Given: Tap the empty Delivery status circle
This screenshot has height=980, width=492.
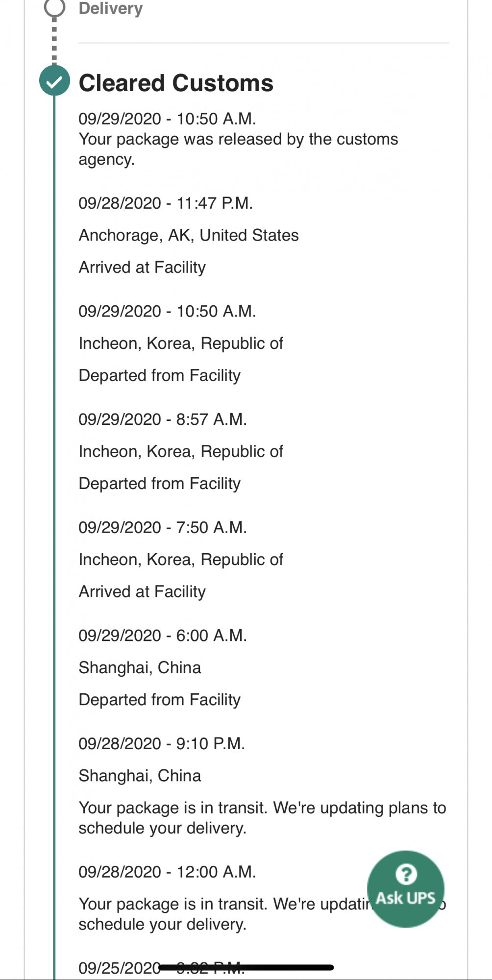Looking at the screenshot, I should (x=54, y=7).
